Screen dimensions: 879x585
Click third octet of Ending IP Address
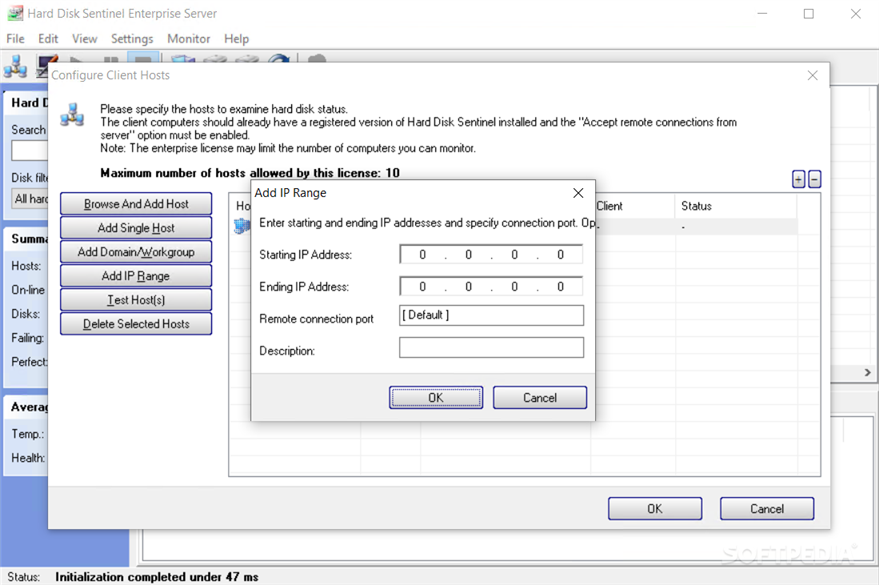coord(515,287)
